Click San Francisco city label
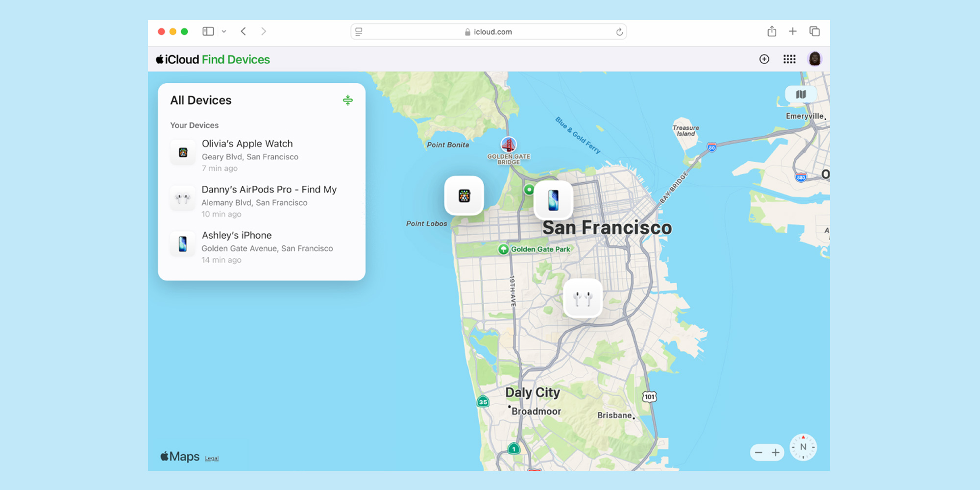The height and width of the screenshot is (490, 980). coord(607,228)
